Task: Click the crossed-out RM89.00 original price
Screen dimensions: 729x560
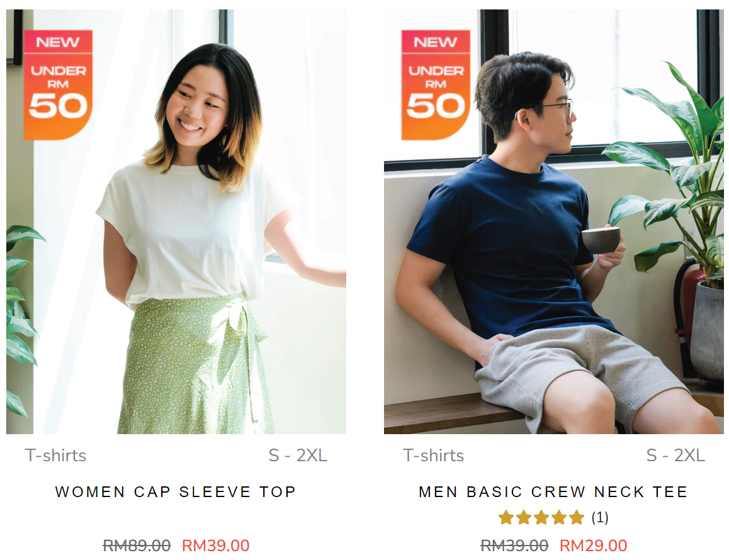Action: tap(137, 546)
